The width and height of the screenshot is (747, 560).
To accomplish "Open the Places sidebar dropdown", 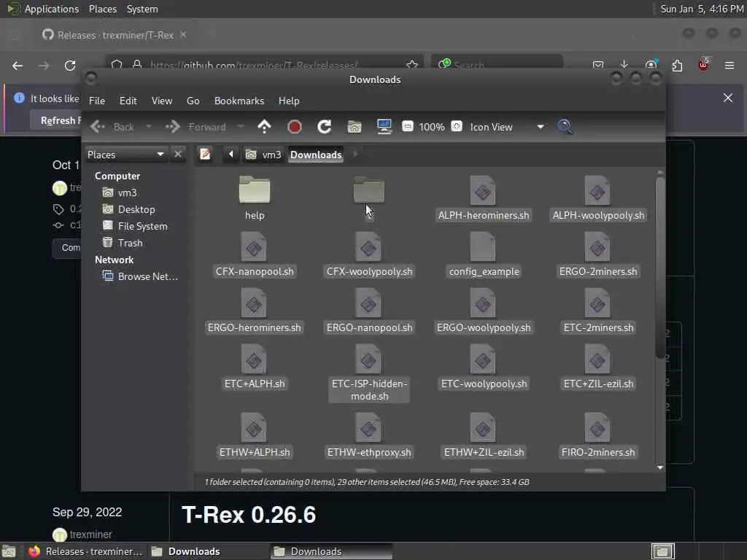I will (x=126, y=155).
